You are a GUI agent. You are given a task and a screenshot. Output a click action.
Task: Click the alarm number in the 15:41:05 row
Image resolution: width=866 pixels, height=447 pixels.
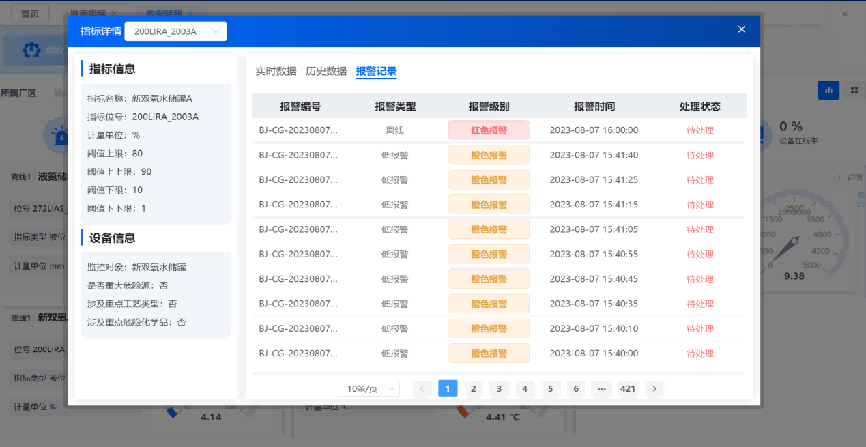[298, 229]
